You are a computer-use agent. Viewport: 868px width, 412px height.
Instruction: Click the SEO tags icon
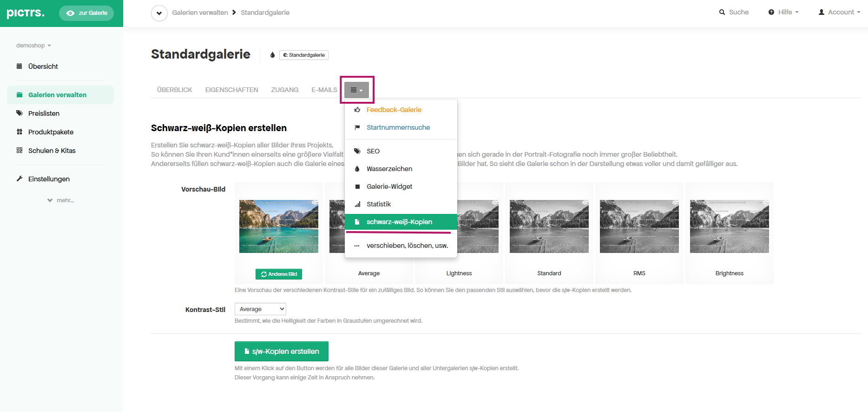pyautogui.click(x=357, y=151)
